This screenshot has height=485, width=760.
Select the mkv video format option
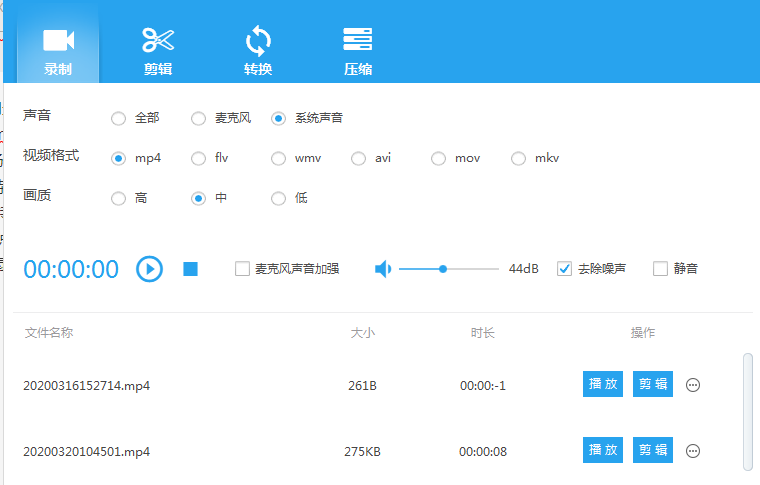tap(518, 158)
